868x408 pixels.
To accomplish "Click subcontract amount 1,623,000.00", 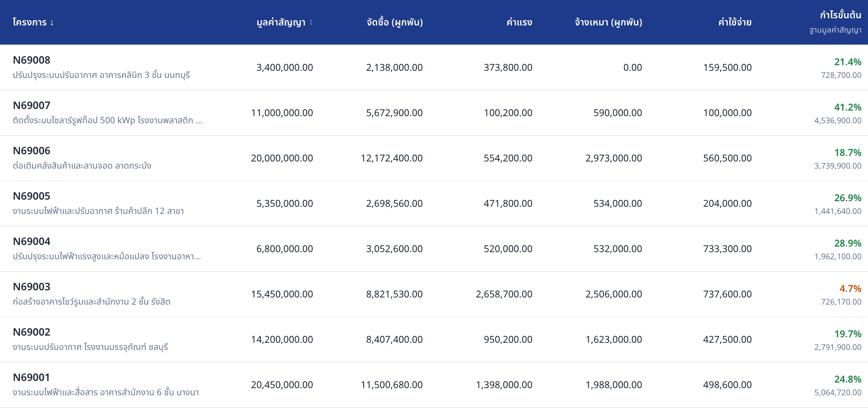I will [614, 340].
